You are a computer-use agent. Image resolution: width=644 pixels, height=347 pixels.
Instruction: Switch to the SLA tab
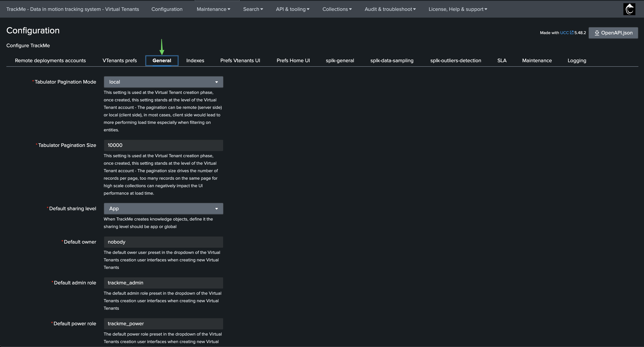coord(502,61)
